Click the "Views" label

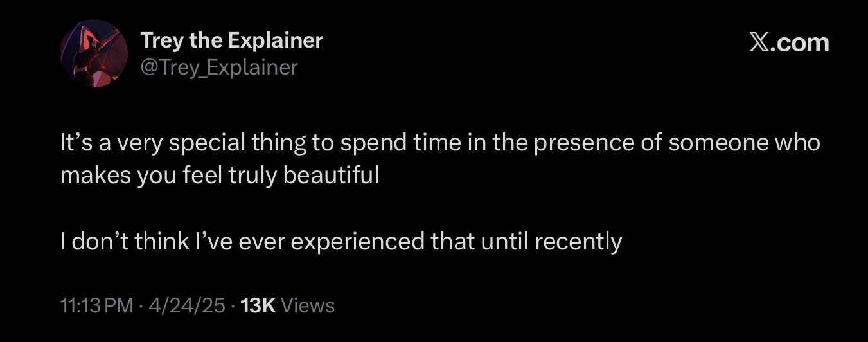coord(308,305)
